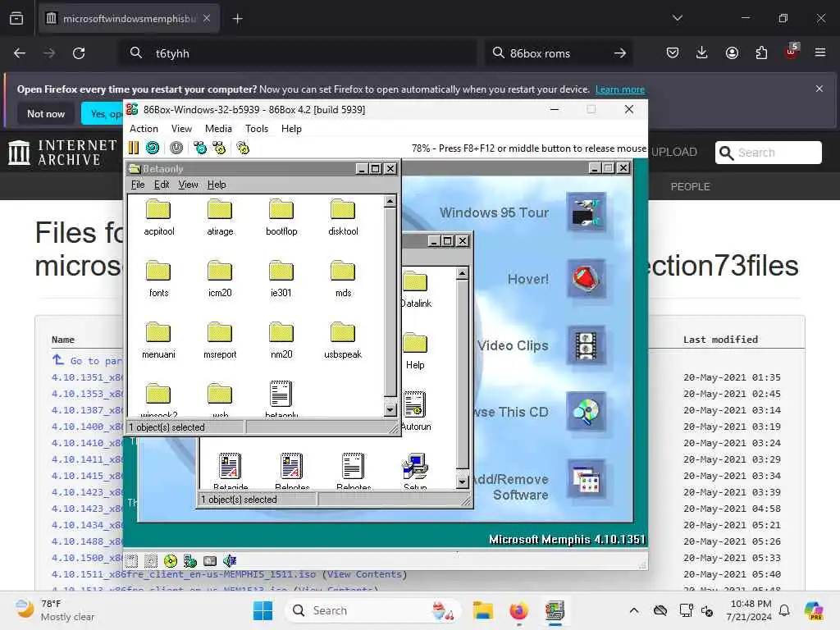Click the hard reset toolbar icon in 86Box
The image size is (840, 630).
click(x=153, y=148)
